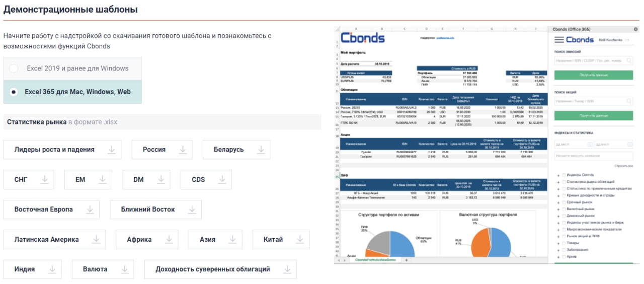Expand Индексы участников рынка и бирж
The width and height of the screenshot is (644, 284).
tap(558, 223)
